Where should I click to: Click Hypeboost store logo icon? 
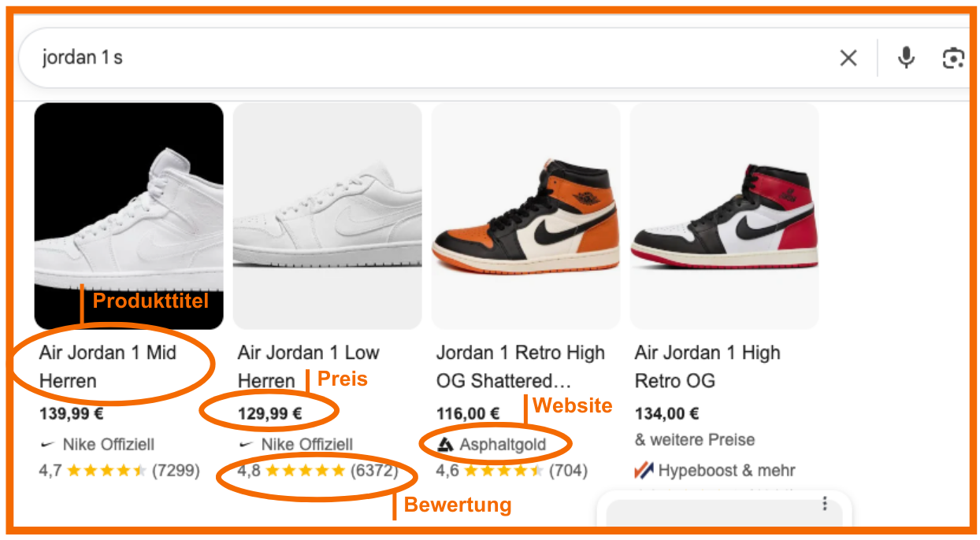pos(644,471)
